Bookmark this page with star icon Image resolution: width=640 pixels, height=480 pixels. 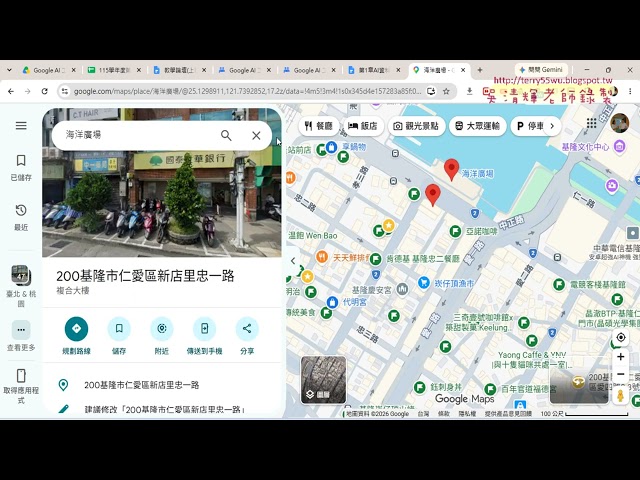(447, 91)
